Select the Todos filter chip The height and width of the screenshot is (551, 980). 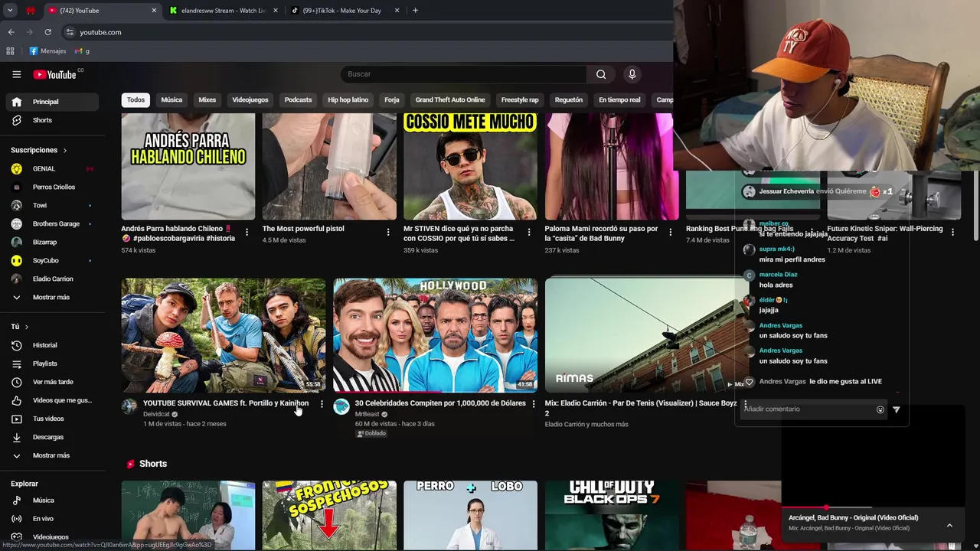pos(136,100)
